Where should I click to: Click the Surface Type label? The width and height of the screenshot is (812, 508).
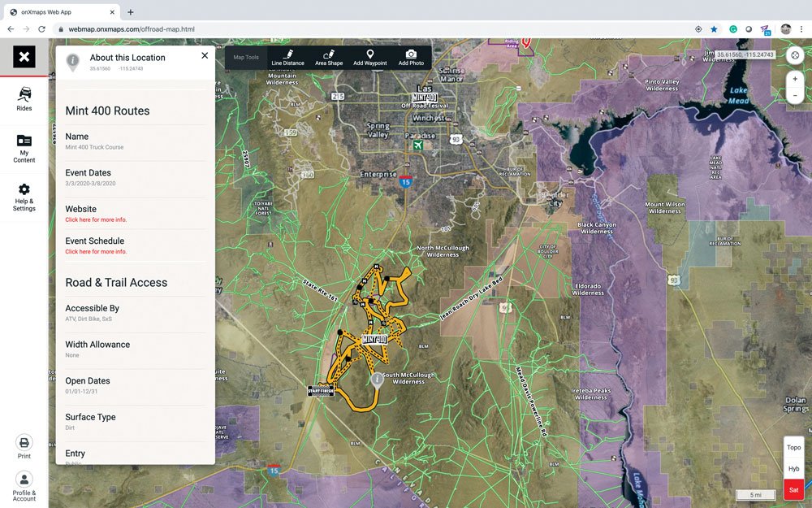coord(90,417)
